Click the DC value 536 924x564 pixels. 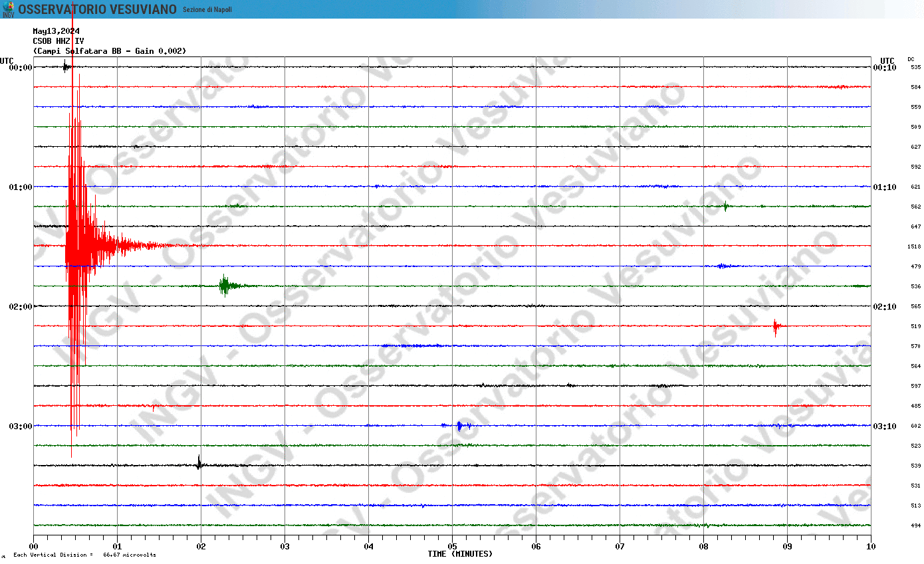916,286
